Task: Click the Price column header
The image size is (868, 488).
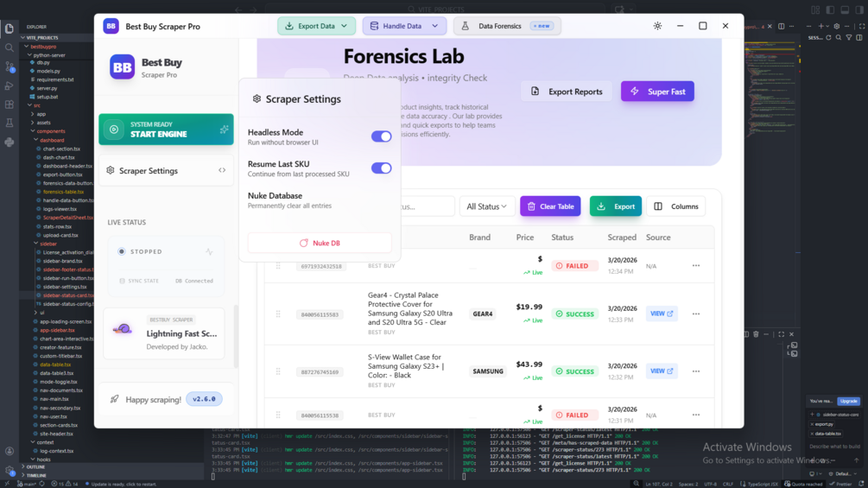Action: [x=525, y=238]
